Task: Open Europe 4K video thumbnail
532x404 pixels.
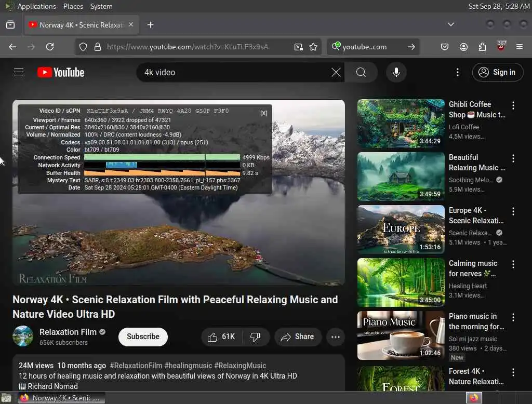Action: 401,230
